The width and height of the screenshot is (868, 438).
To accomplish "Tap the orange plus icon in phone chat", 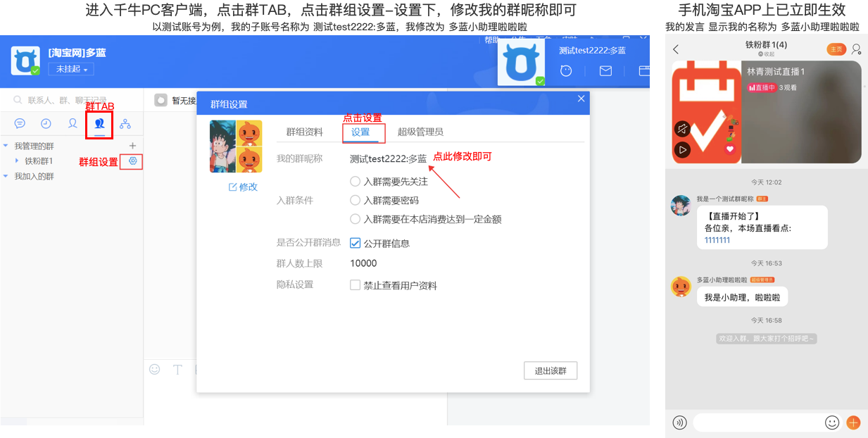I will [853, 423].
